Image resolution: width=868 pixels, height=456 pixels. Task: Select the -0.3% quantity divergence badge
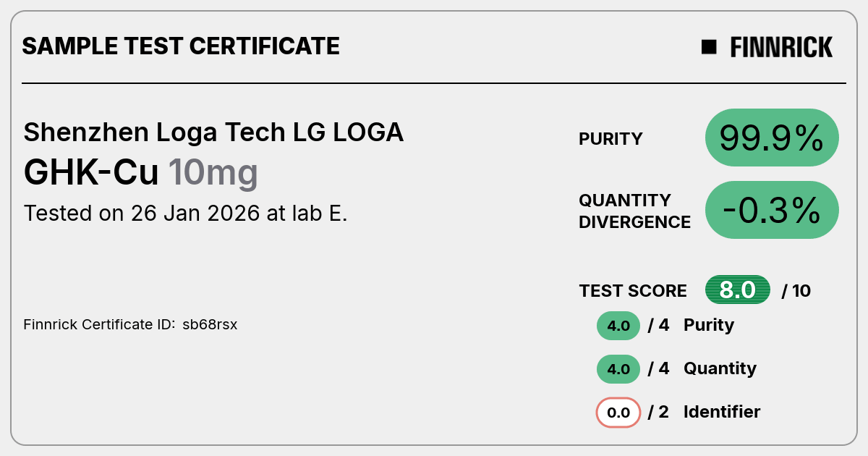click(772, 210)
